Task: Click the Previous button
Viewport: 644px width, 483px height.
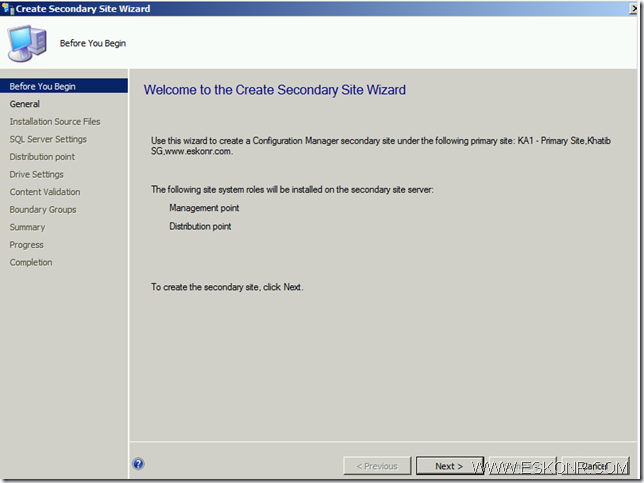Action: [x=377, y=466]
